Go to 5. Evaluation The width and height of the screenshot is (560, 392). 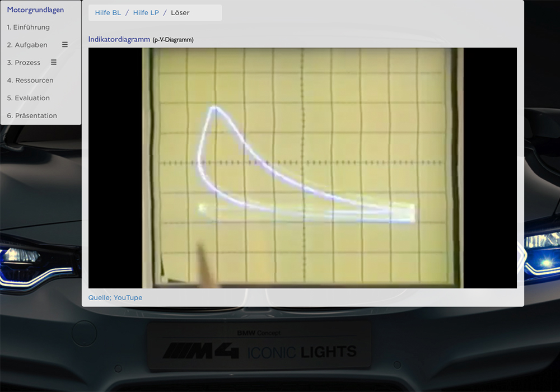click(x=28, y=98)
